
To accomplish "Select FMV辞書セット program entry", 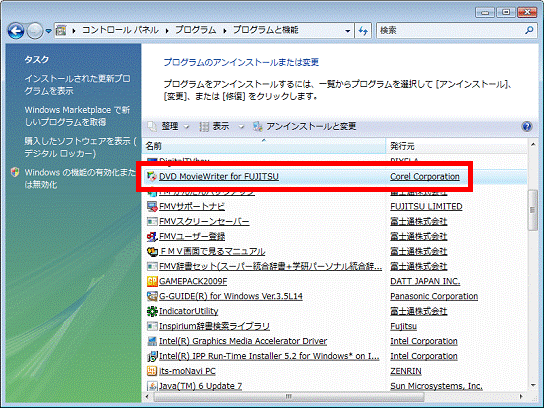I will 270,266.
